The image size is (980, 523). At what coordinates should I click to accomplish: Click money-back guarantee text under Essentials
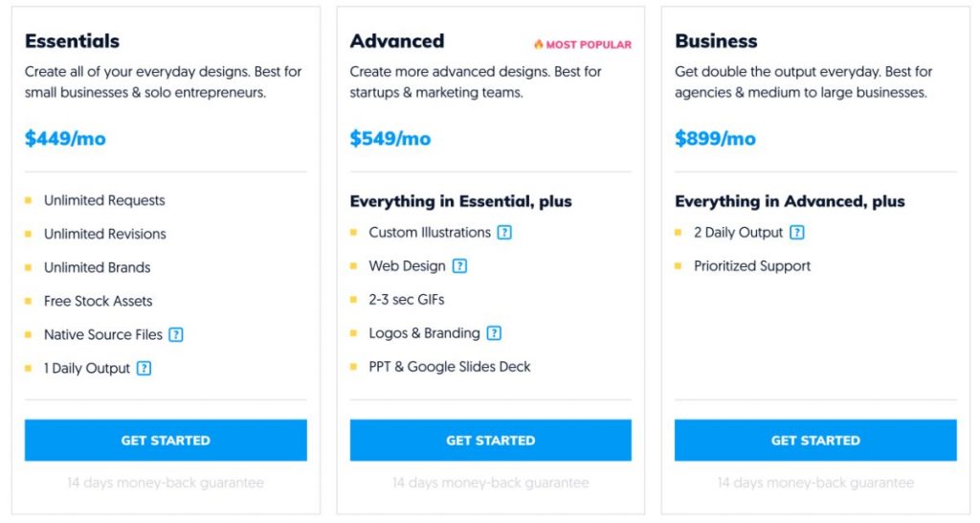tap(166, 483)
